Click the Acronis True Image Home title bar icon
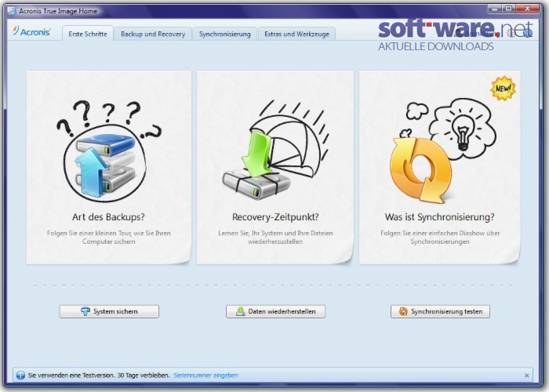The height and width of the screenshot is (392, 549). (x=12, y=11)
